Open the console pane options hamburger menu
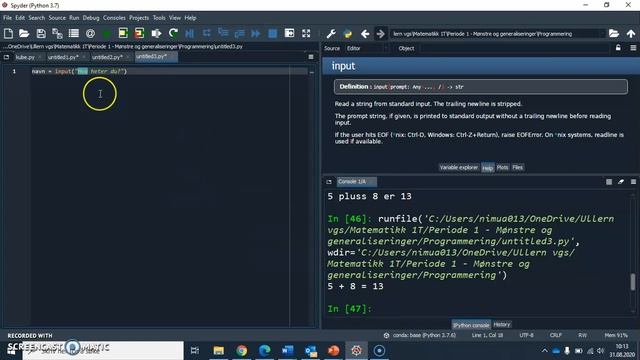640x360 pixels. click(x=633, y=182)
